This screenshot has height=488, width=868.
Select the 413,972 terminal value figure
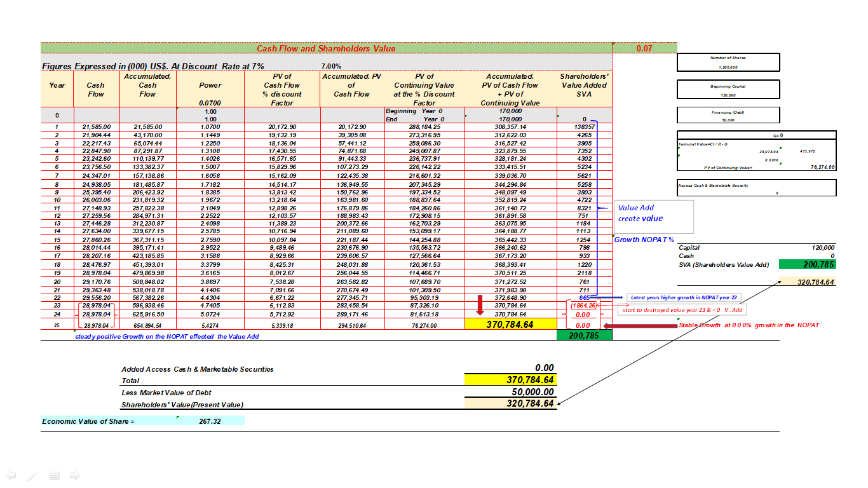(808, 151)
